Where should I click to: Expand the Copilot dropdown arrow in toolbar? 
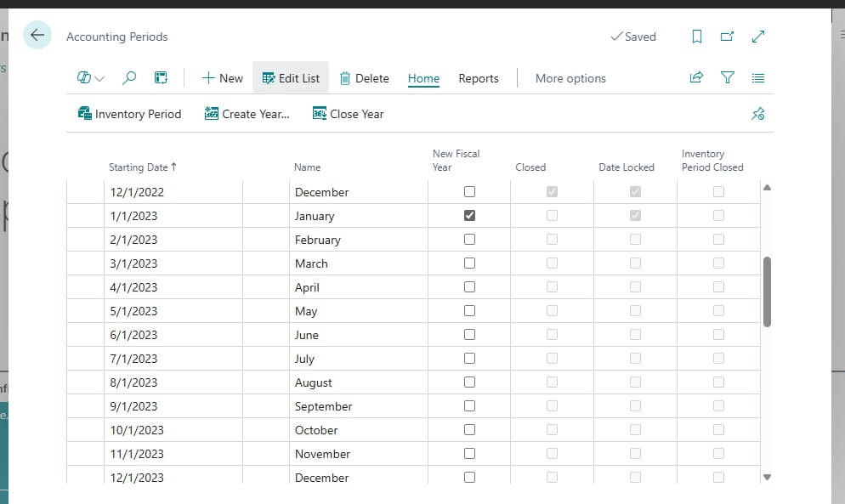pyautogui.click(x=100, y=79)
